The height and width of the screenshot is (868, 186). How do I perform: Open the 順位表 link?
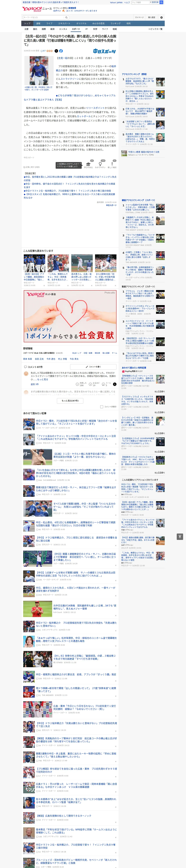point(97,353)
